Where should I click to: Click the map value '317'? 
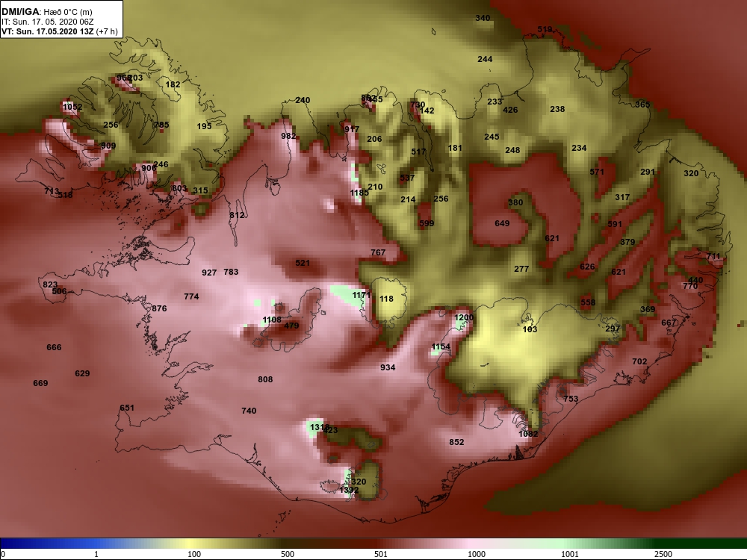tap(622, 197)
